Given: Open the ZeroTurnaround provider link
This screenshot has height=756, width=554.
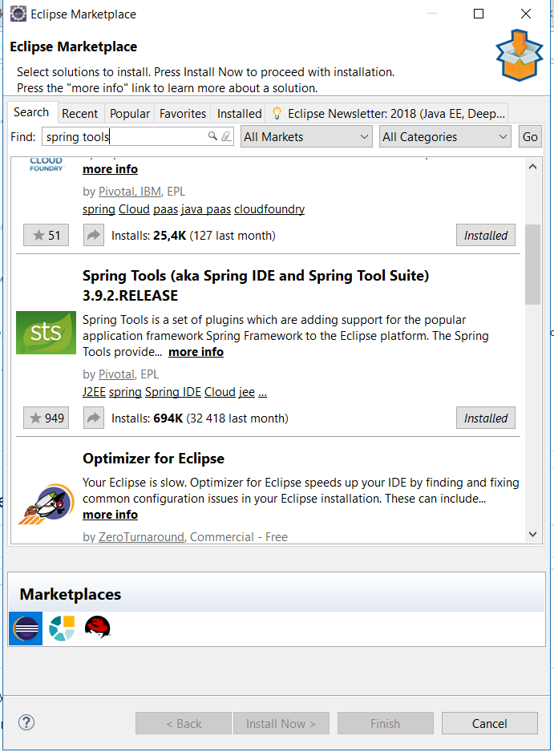Looking at the screenshot, I should (x=141, y=536).
